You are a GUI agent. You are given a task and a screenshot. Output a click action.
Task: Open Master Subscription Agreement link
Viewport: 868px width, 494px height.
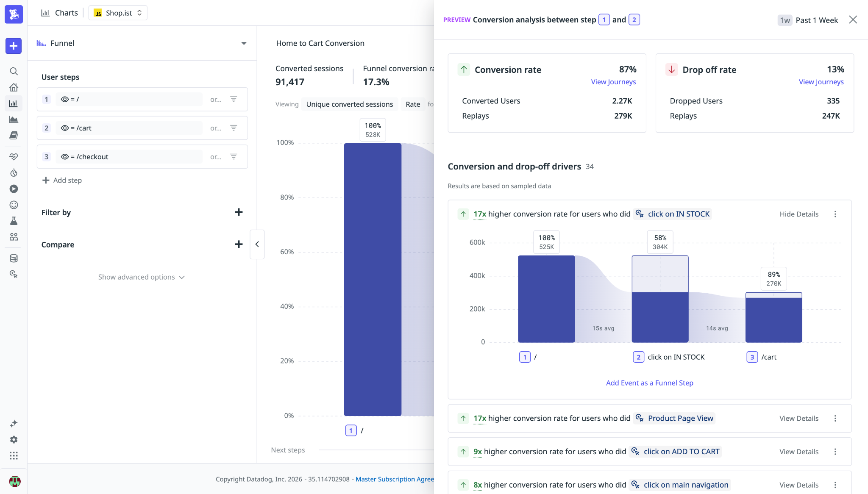pyautogui.click(x=395, y=479)
